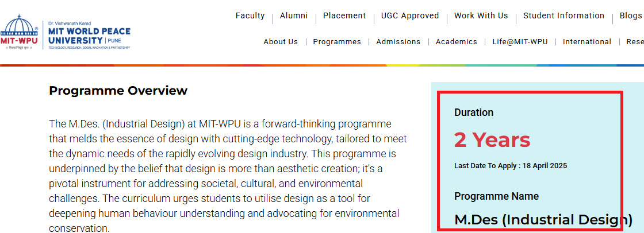Screen dimensions: 644x233
Task: Open the Faculty link
Action: point(250,16)
